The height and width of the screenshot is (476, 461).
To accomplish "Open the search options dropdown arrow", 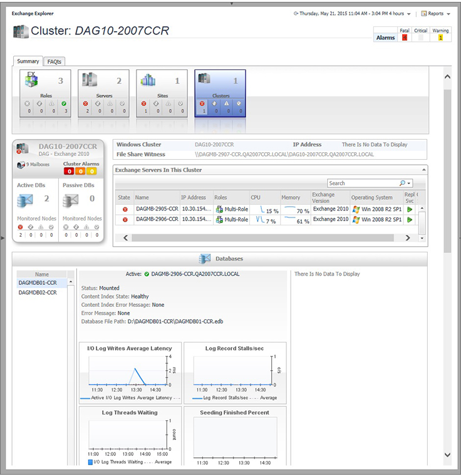I will tap(409, 184).
